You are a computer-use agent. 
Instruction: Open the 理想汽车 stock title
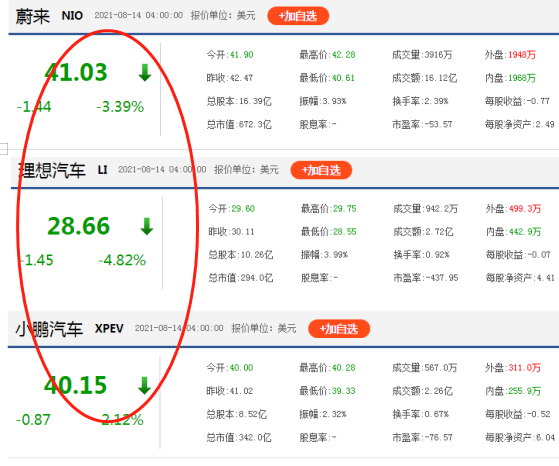(52, 170)
